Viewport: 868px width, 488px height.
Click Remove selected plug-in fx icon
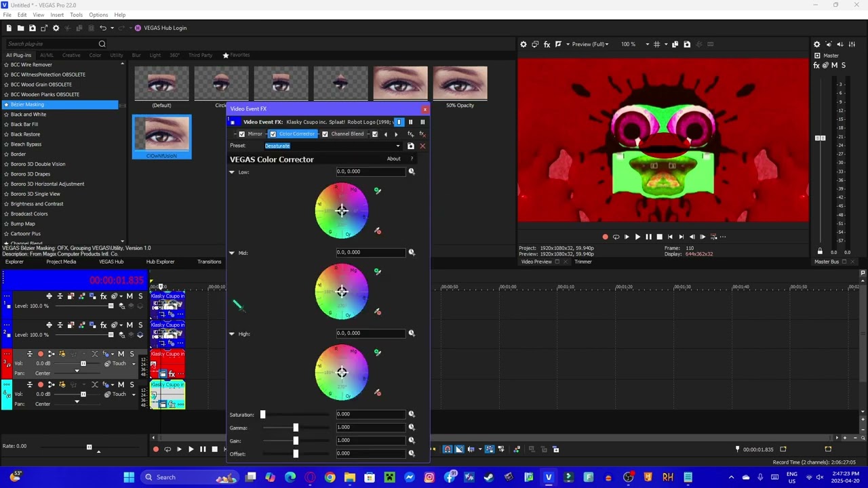pos(422,134)
